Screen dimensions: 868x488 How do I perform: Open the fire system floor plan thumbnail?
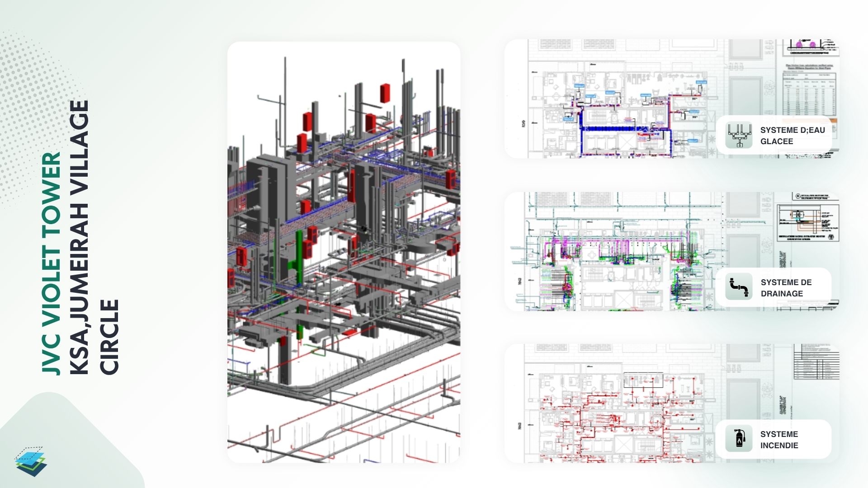672,403
